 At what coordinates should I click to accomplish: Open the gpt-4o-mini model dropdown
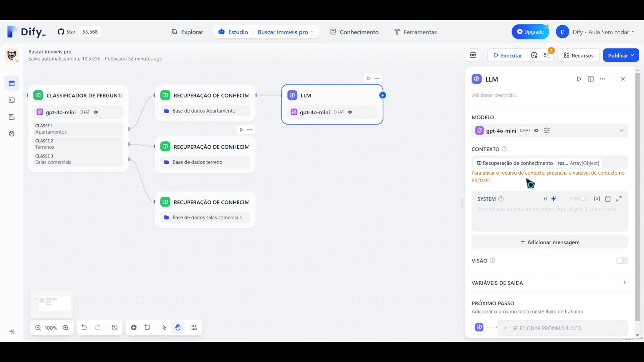[621, 130]
